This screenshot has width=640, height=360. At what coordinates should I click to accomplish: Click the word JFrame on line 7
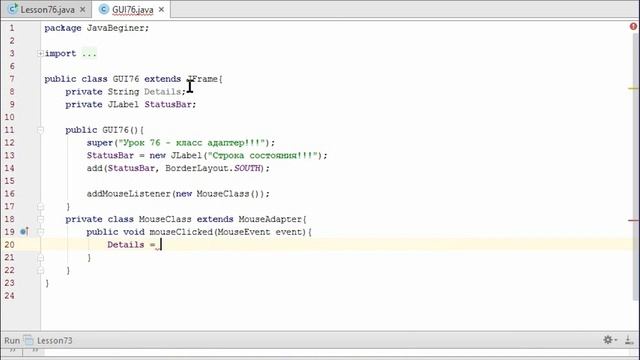click(203, 79)
